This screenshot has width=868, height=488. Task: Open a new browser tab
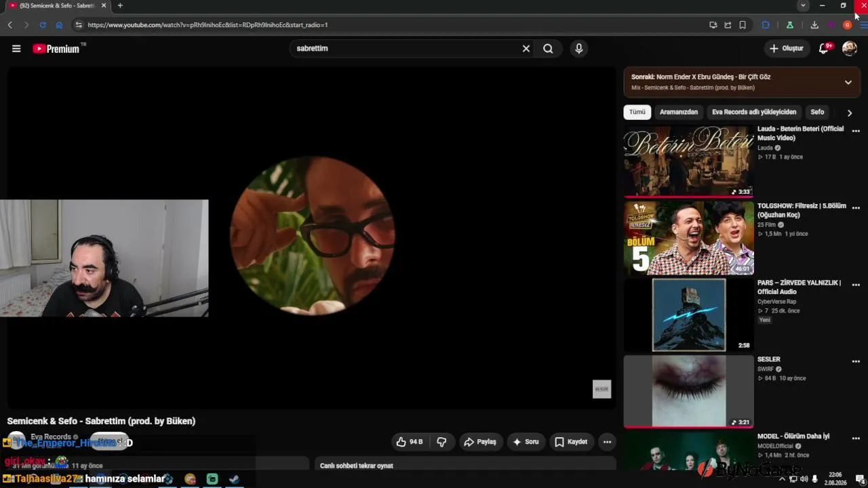point(120,5)
